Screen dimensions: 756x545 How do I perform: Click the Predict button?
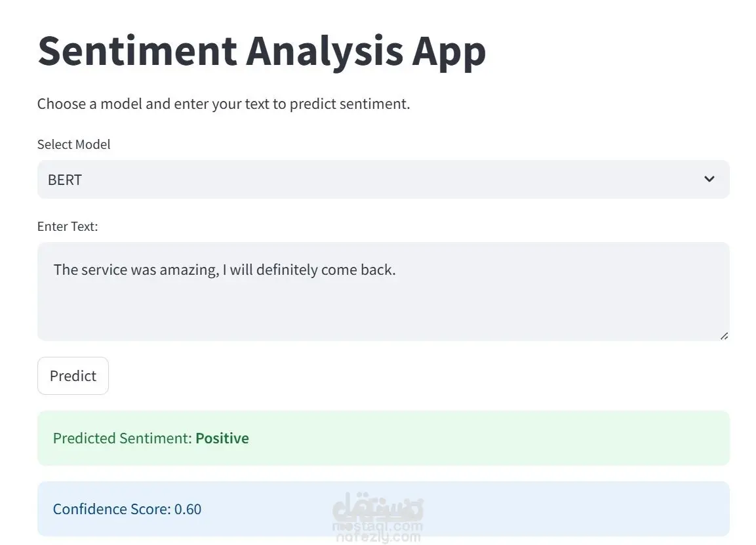click(x=73, y=376)
